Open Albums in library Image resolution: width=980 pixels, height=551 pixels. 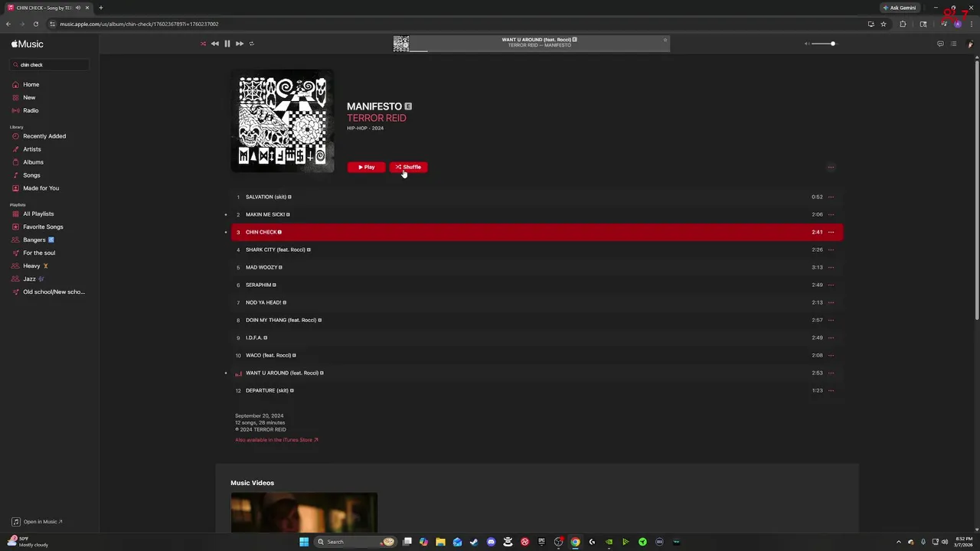coord(33,162)
